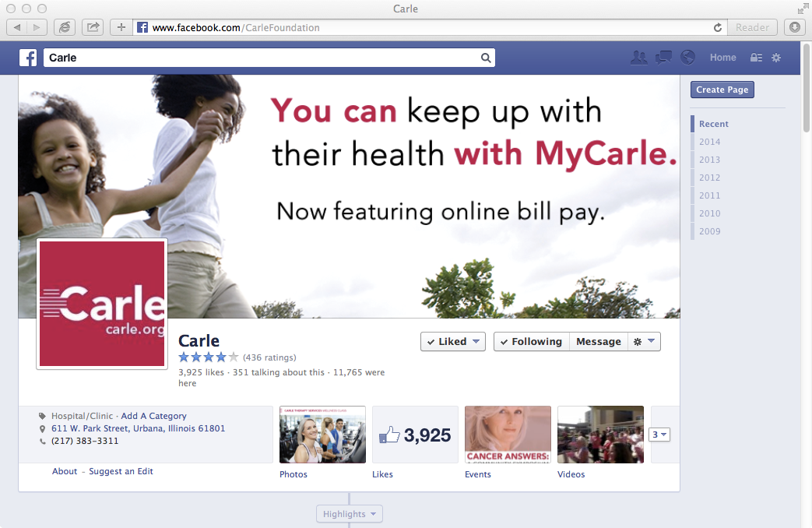The image size is (812, 528).
Task: Click the Share toolbar icon
Action: point(93,27)
